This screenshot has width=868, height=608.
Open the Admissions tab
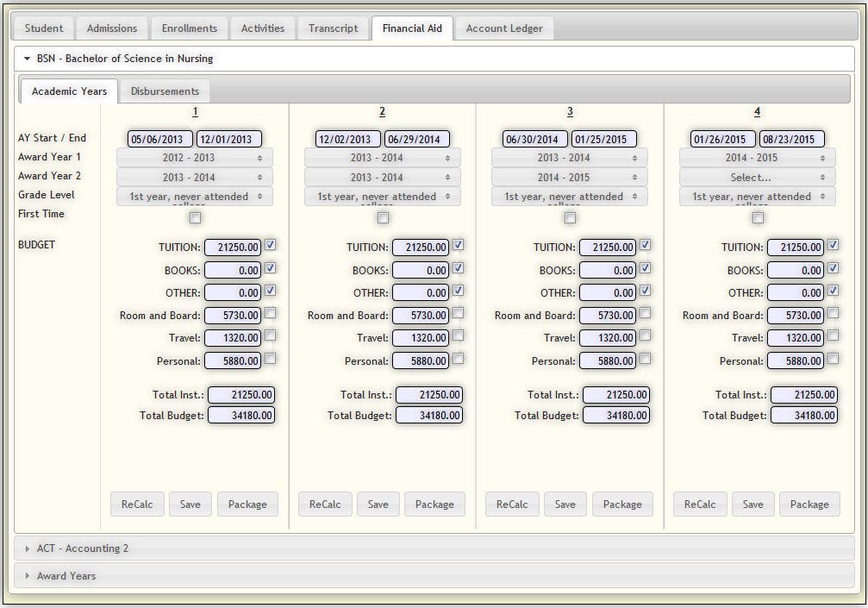(112, 28)
